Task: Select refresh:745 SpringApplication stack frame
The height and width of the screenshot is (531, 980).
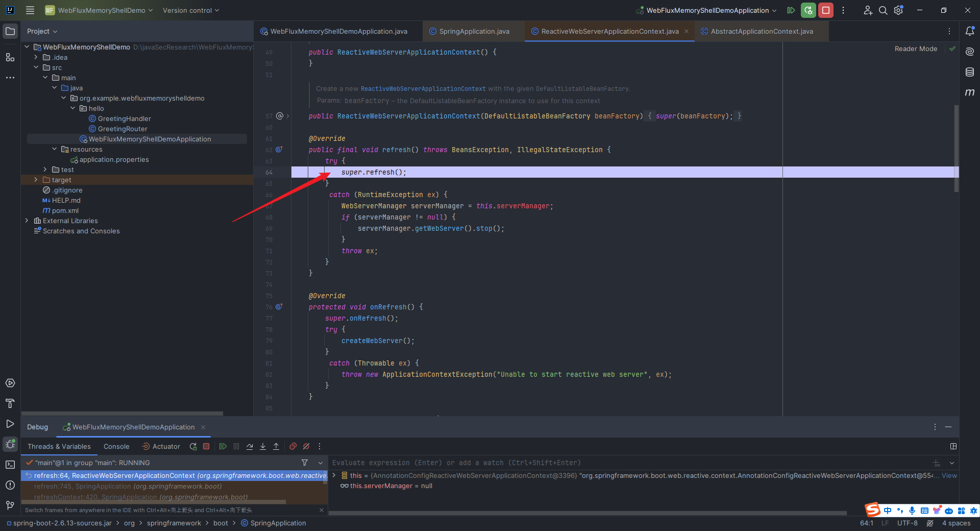Action: [x=174, y=486]
